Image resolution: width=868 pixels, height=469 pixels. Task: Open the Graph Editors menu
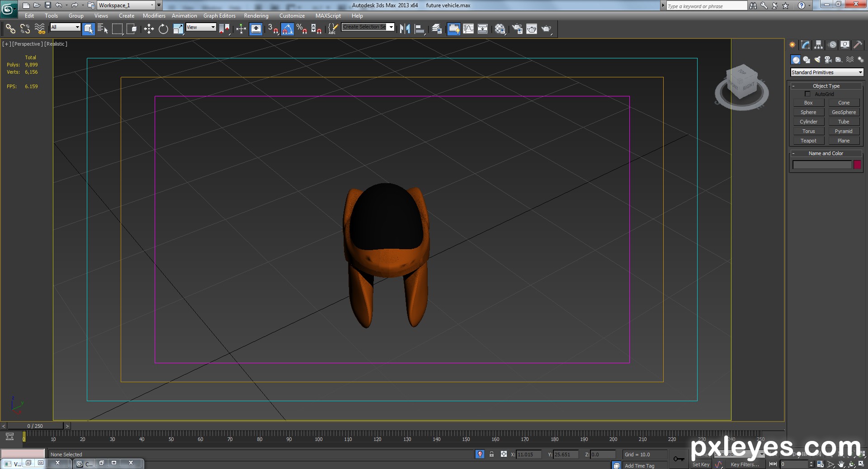click(x=219, y=16)
